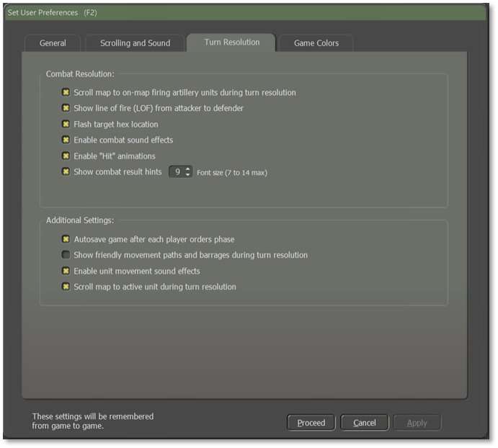Turn off combat sound effects checkbox
The height and width of the screenshot is (448, 498).
tap(66, 140)
